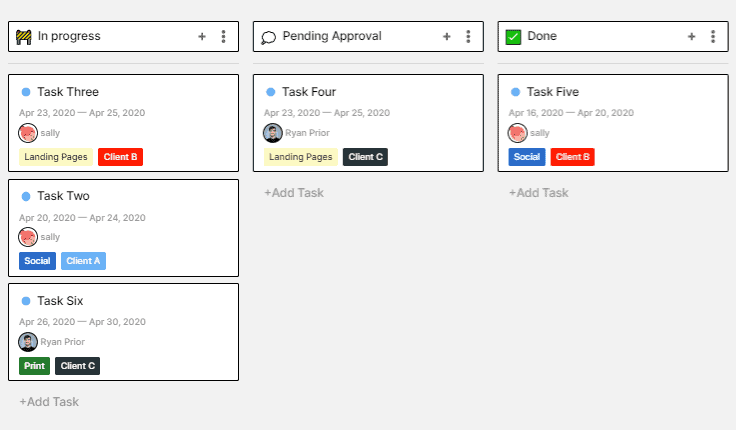Click the green checkmark icon beside Done

click(x=514, y=37)
